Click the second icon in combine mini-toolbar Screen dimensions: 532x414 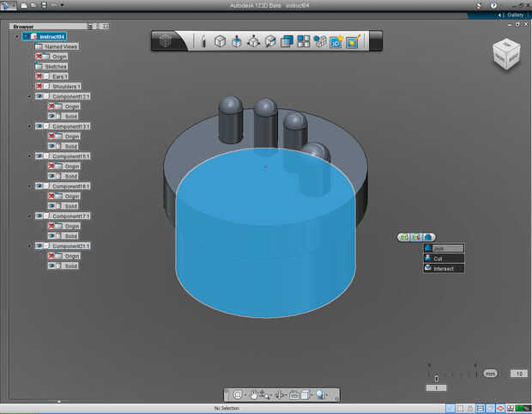point(416,237)
